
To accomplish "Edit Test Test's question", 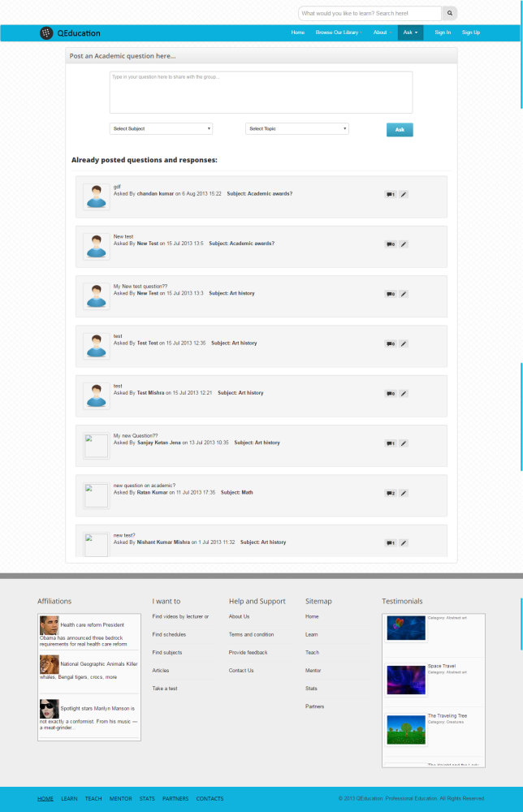I will 404,343.
